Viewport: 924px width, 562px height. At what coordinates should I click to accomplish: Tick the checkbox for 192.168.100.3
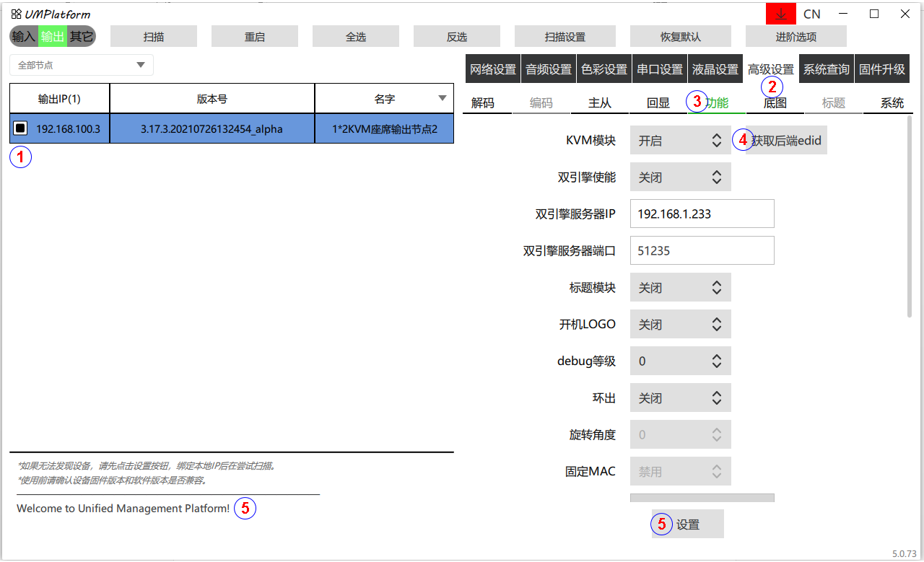pos(21,128)
